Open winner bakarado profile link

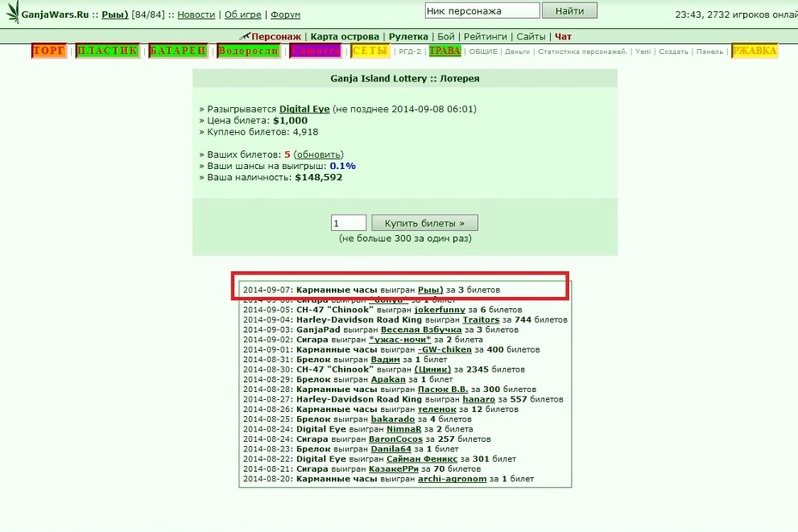[393, 419]
